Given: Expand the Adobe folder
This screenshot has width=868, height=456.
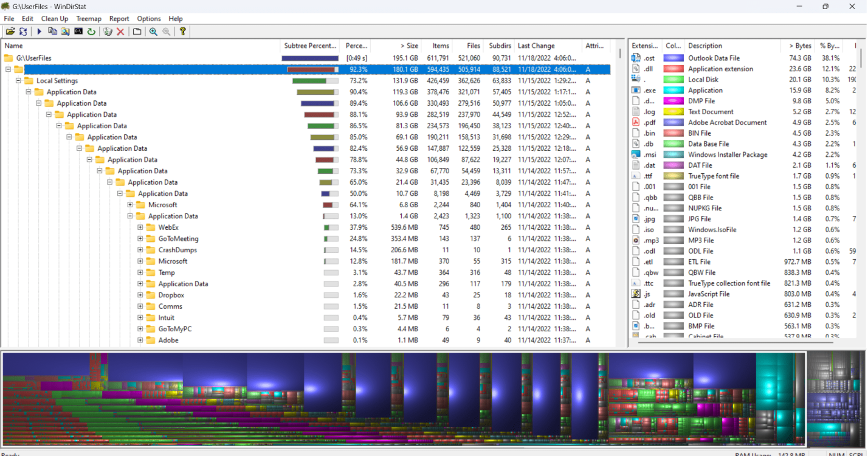Looking at the screenshot, I should pos(140,340).
